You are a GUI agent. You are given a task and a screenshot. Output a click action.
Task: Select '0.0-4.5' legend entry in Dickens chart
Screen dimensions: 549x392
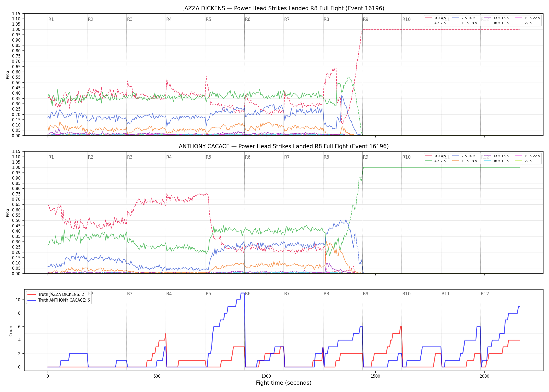[436, 18]
